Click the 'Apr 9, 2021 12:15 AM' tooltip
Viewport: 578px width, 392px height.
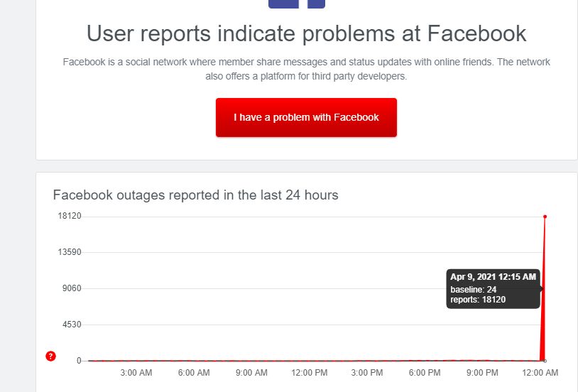click(x=494, y=289)
